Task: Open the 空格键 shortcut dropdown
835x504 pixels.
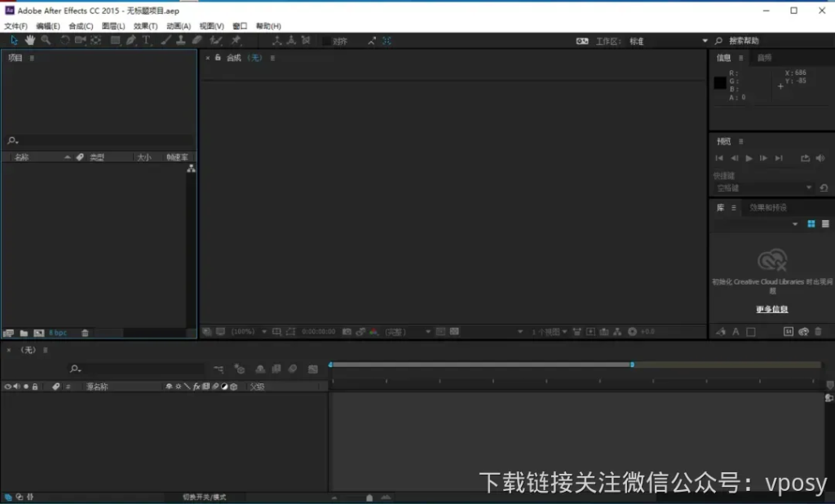Action: tap(763, 188)
